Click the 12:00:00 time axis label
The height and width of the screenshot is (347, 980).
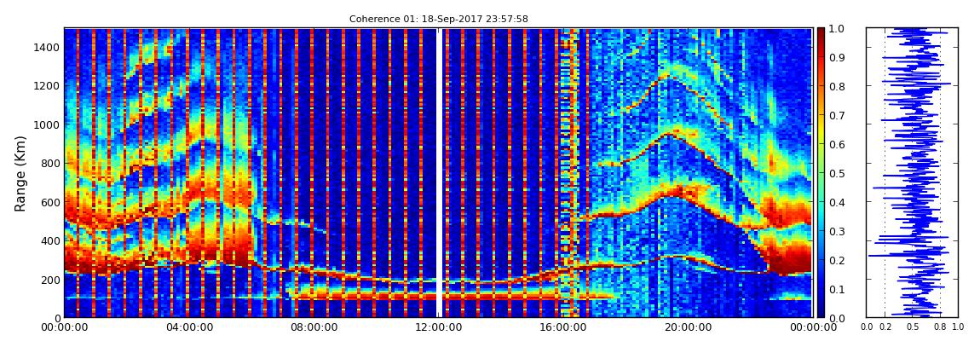click(x=437, y=327)
